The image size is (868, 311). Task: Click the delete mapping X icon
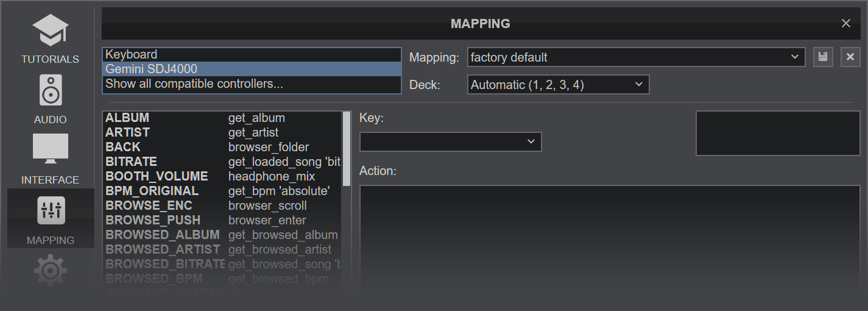click(850, 57)
